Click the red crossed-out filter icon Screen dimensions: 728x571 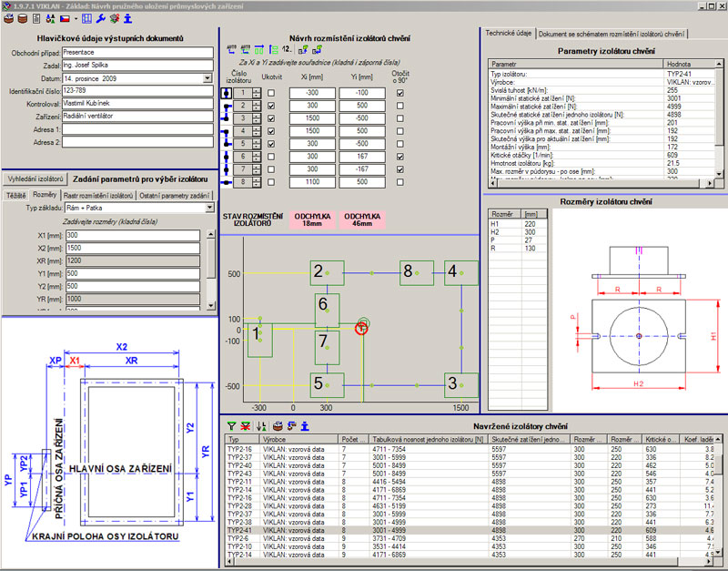point(245,425)
